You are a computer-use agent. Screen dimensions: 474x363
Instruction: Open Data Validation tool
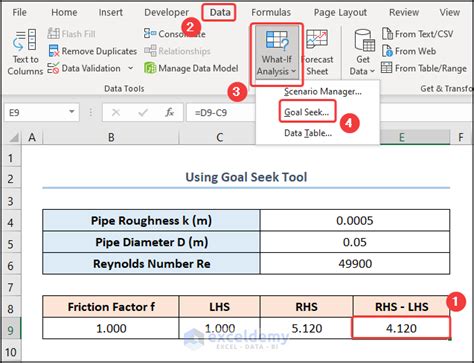[84, 68]
